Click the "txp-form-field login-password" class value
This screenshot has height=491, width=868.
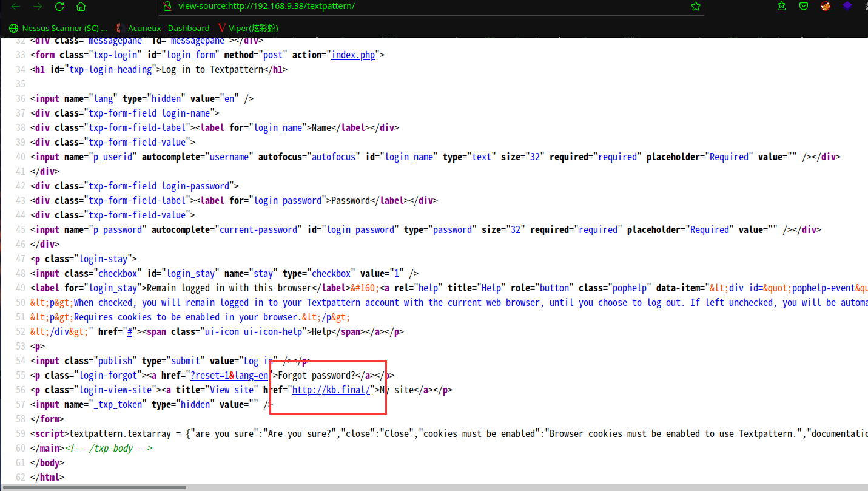click(x=159, y=186)
